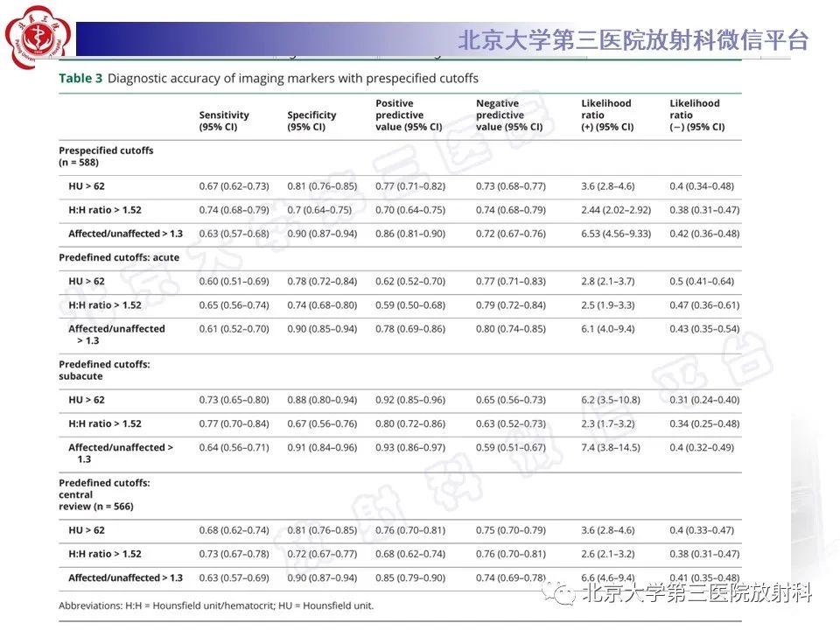Select the cell '0.63 (0.57–0.68)'
Screen dimensions: 840x630
234,234
